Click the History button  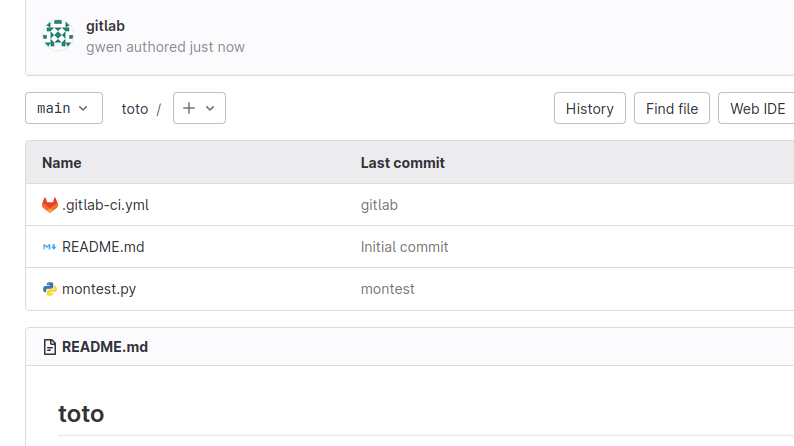(590, 108)
